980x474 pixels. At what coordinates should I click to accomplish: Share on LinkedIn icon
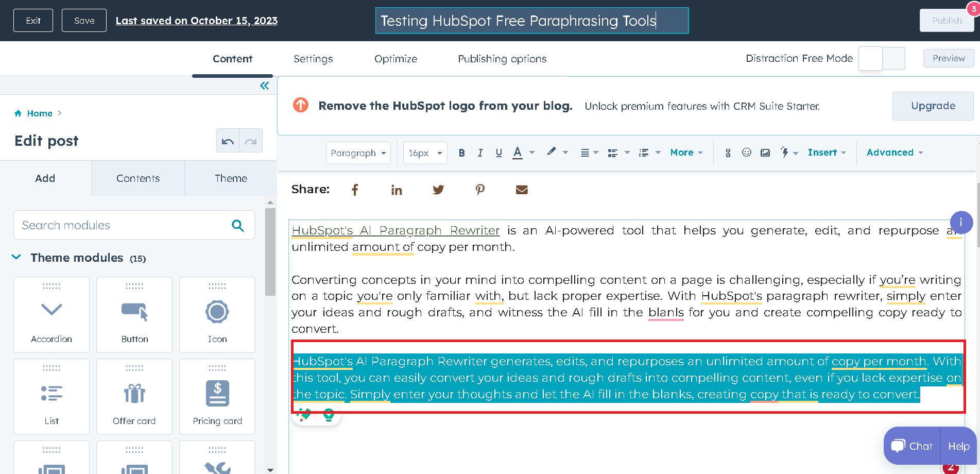click(x=397, y=190)
